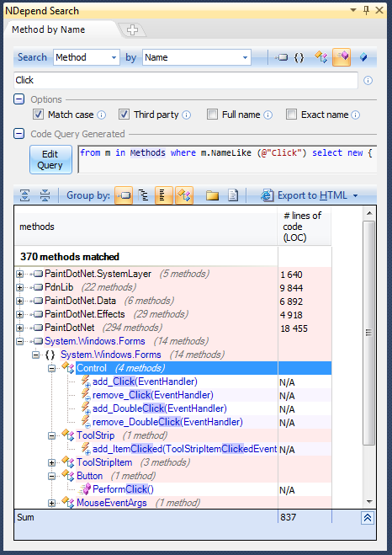Click the 18 455 LOC value

tap(294, 328)
